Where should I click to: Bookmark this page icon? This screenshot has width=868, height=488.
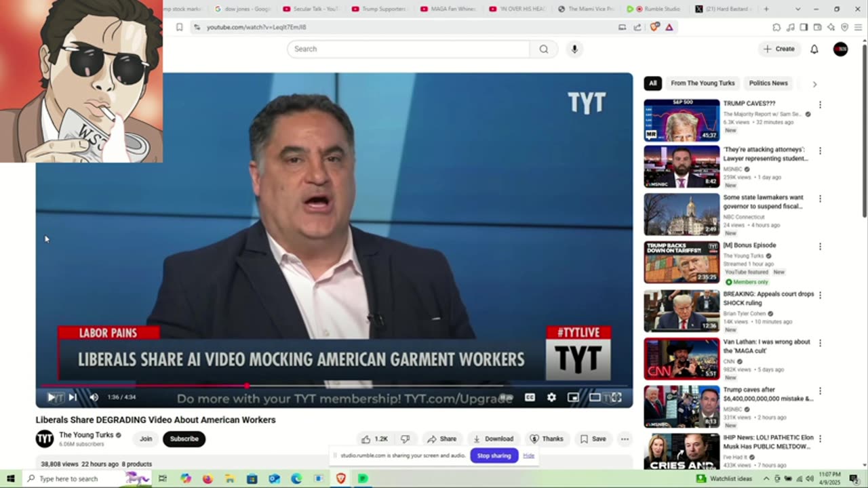[x=179, y=27]
